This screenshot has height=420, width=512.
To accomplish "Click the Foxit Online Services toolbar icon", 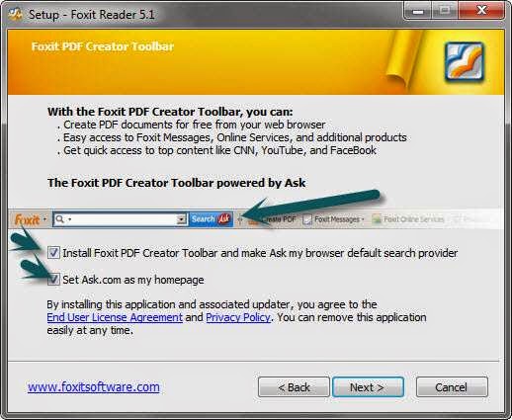I will point(377,219).
